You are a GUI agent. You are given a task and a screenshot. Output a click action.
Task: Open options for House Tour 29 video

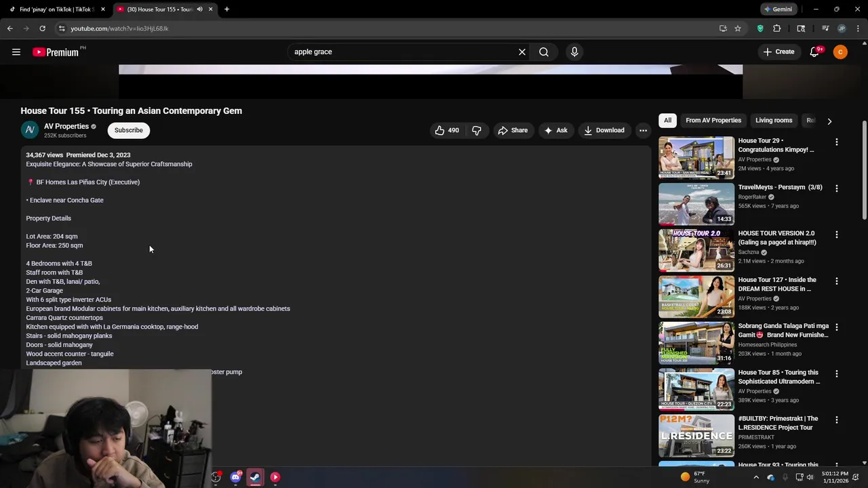(x=836, y=142)
